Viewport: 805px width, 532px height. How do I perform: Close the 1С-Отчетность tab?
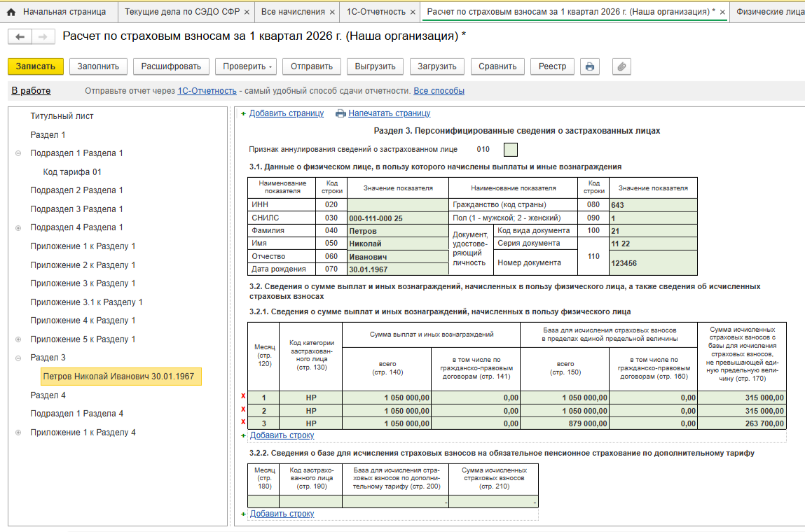[413, 12]
